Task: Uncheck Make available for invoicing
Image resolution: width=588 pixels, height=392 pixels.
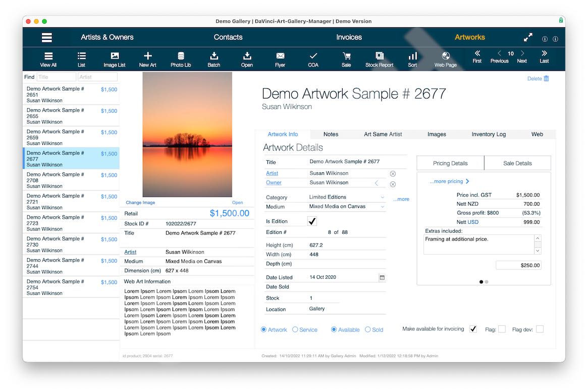Action: [x=473, y=329]
